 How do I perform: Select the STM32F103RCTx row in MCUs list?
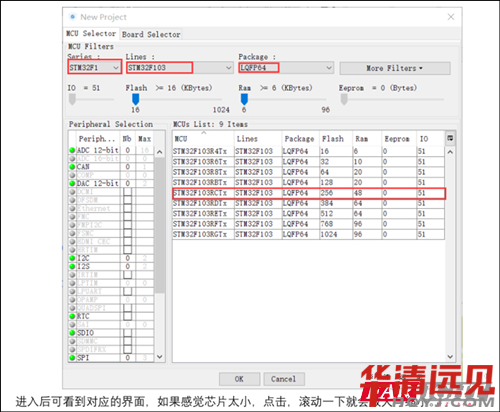(x=309, y=193)
